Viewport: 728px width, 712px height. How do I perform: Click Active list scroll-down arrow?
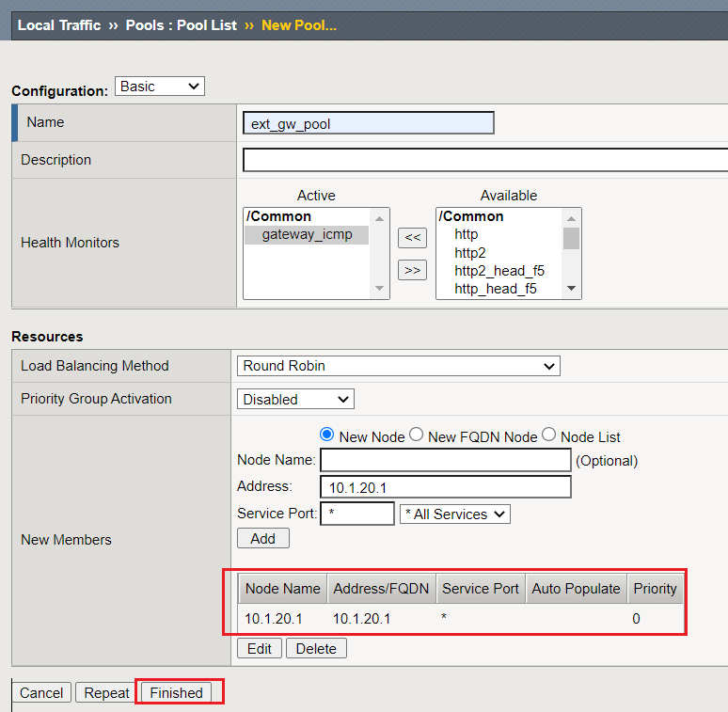pos(379,288)
